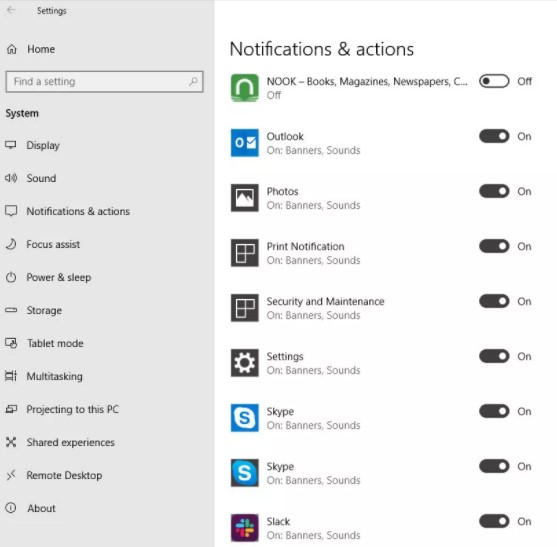Open Display settings page
Screen dimensions: 557x547
click(43, 145)
